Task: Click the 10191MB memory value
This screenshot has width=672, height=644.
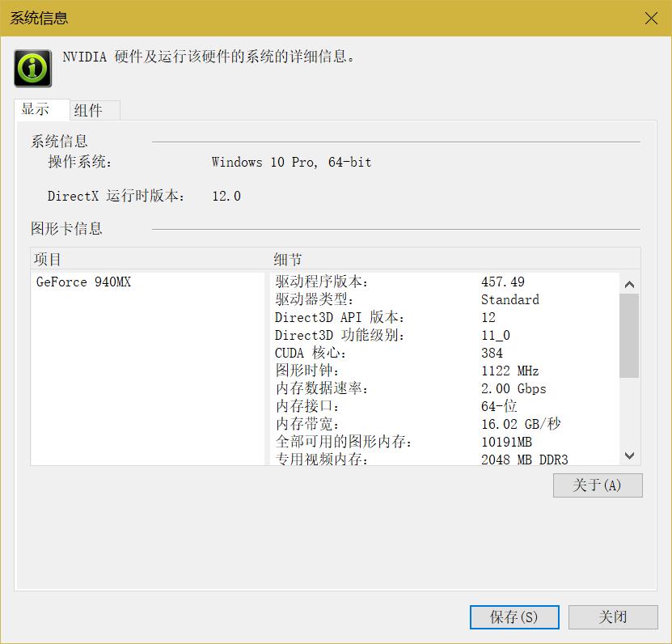Action: click(506, 442)
